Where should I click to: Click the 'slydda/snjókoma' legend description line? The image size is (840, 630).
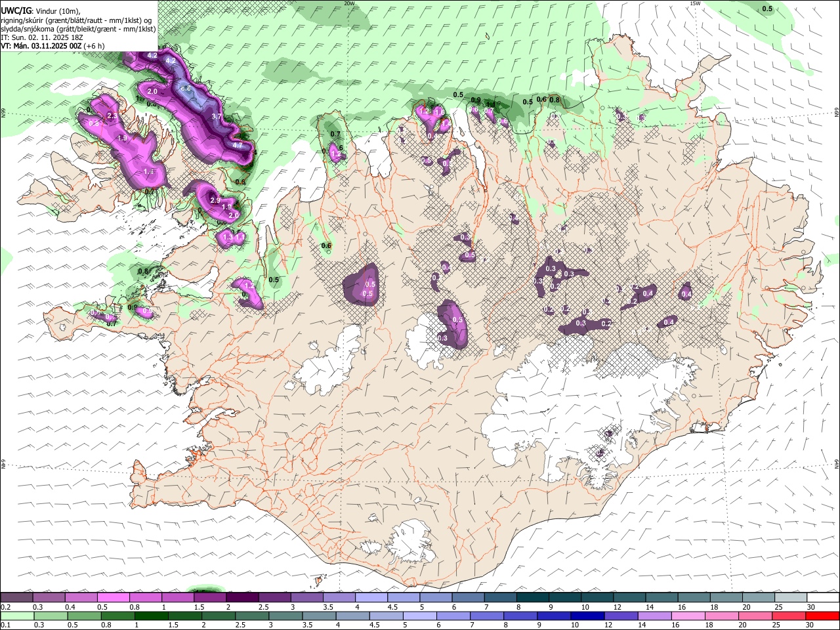(78, 29)
